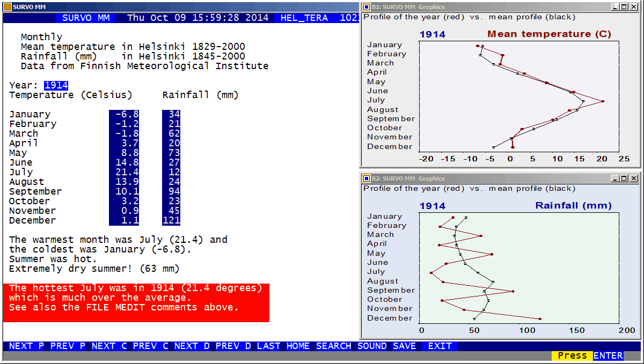Click LAST in the bottom menu
644x364 pixels.
268,346
